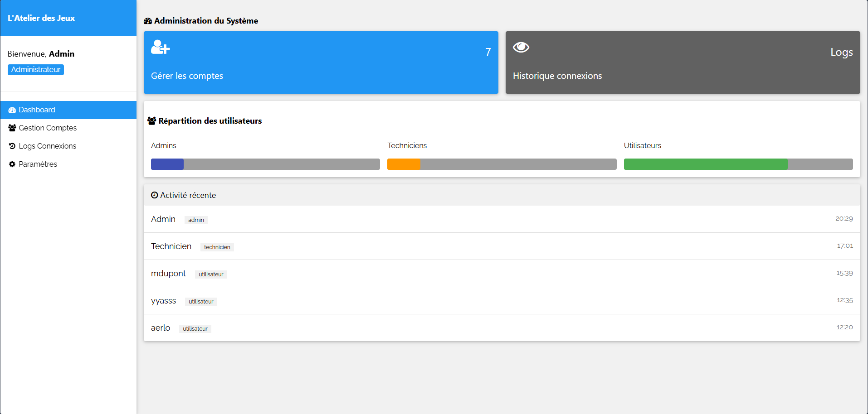Click the 17:01 timestamp
This screenshot has height=414, width=868.
click(x=845, y=246)
